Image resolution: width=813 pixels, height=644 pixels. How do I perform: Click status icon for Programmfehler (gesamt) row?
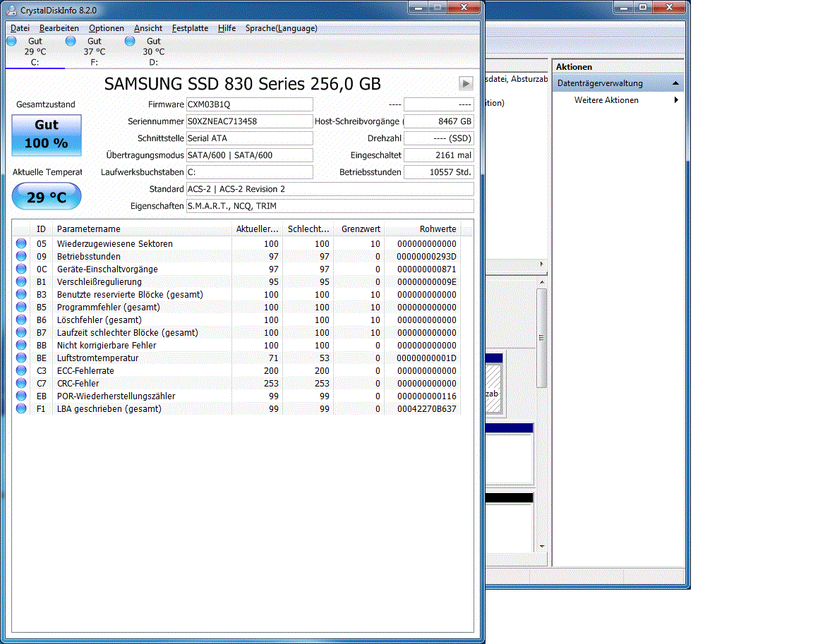pos(21,307)
